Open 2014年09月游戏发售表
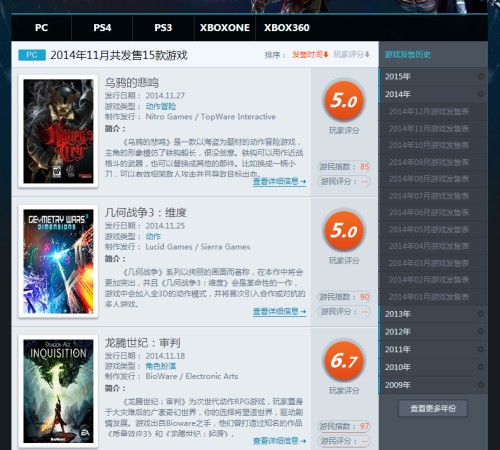 pos(429,162)
